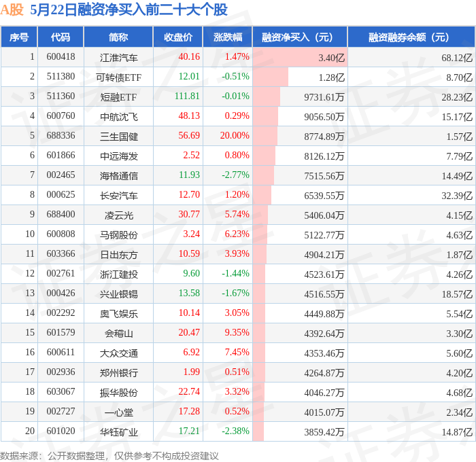The width and height of the screenshot is (476, 462).
Task: Click balance value 32.39亿
Action: tap(457, 196)
